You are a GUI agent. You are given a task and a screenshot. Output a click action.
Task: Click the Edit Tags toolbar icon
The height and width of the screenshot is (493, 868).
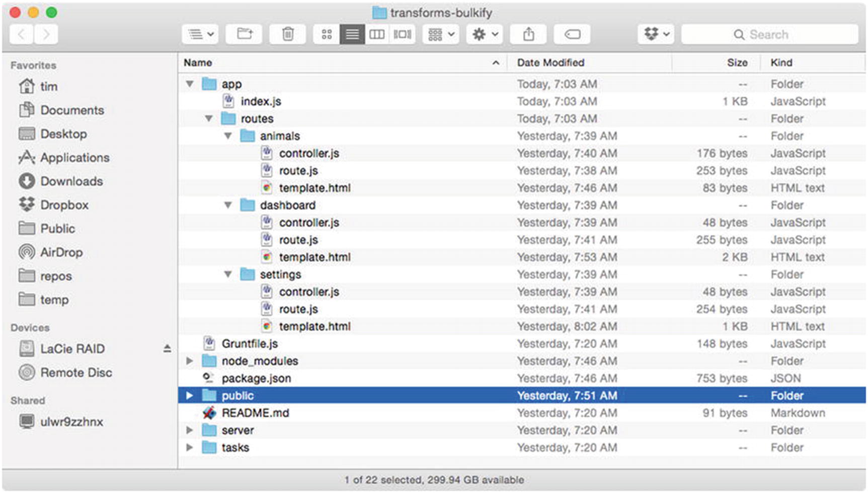(x=572, y=34)
